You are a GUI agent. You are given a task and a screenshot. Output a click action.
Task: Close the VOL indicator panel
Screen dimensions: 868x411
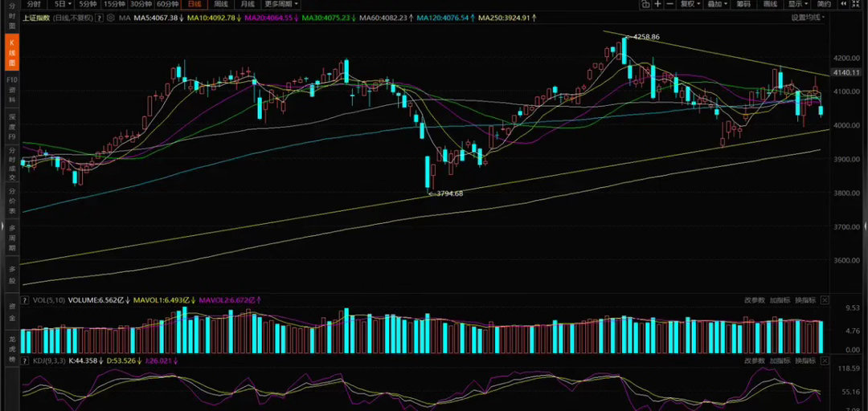(x=825, y=300)
